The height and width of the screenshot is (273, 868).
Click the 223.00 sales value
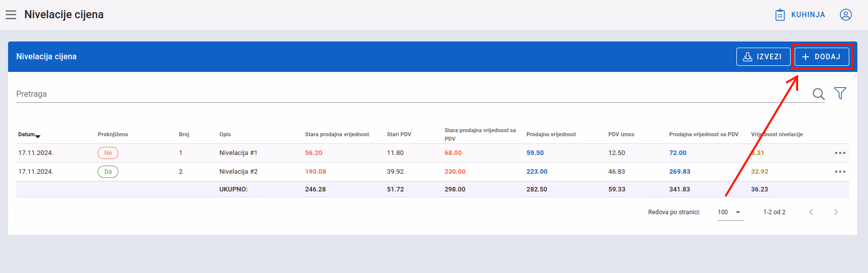(x=537, y=172)
